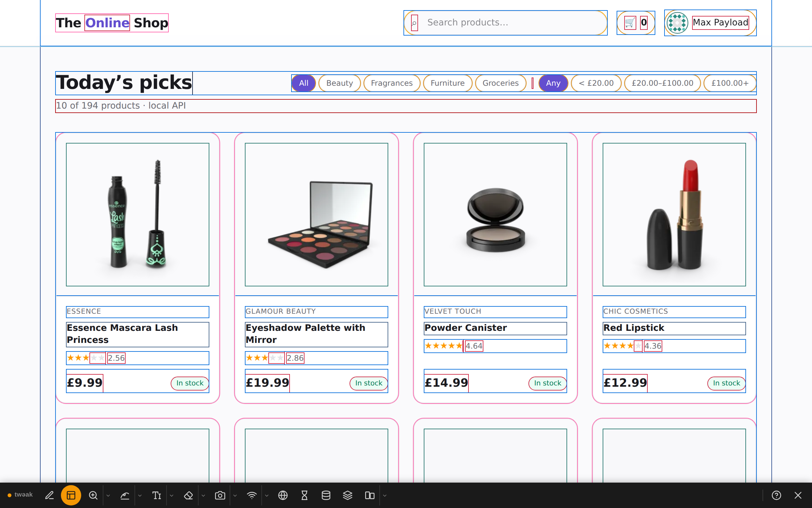Filter by Beauty category
This screenshot has width=812, height=508.
coord(339,83)
